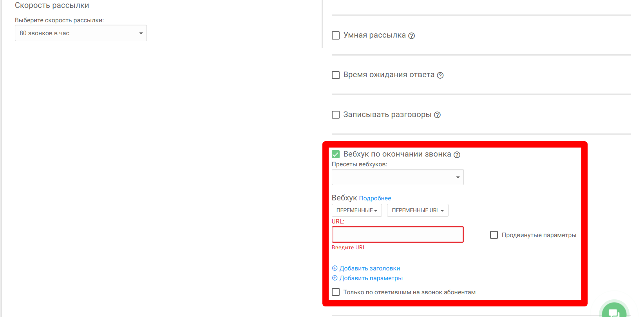Click help icon beside Время ожидания ответа
This screenshot has height=317, width=644.
click(440, 76)
